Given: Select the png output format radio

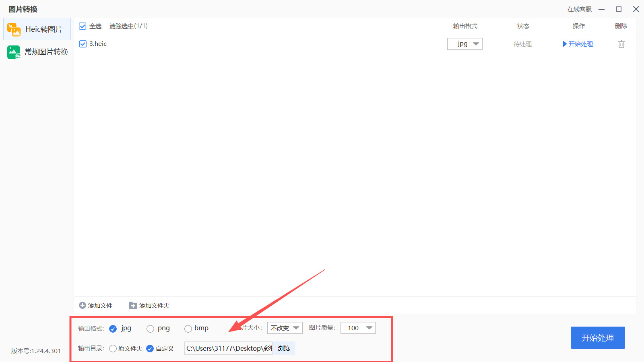Looking at the screenshot, I should tap(151, 329).
